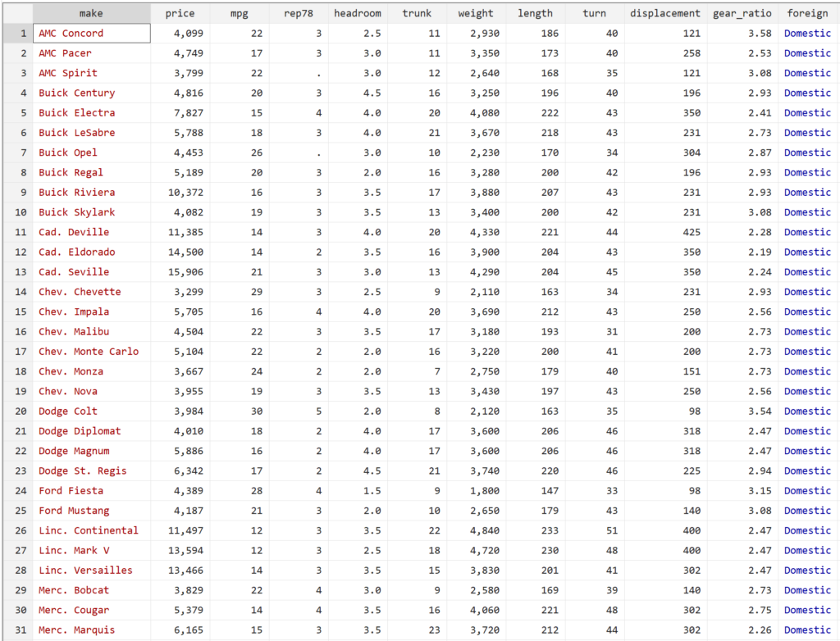
Task: Click the weight column header
Action: tap(476, 13)
